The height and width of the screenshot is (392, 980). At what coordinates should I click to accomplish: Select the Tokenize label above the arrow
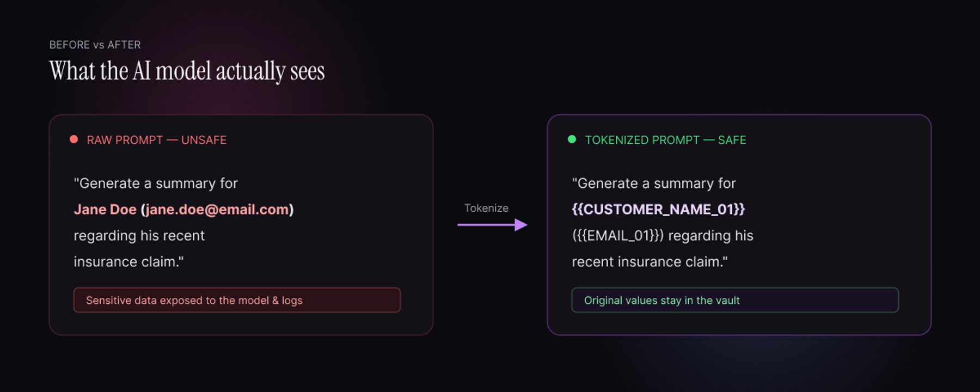tap(486, 208)
